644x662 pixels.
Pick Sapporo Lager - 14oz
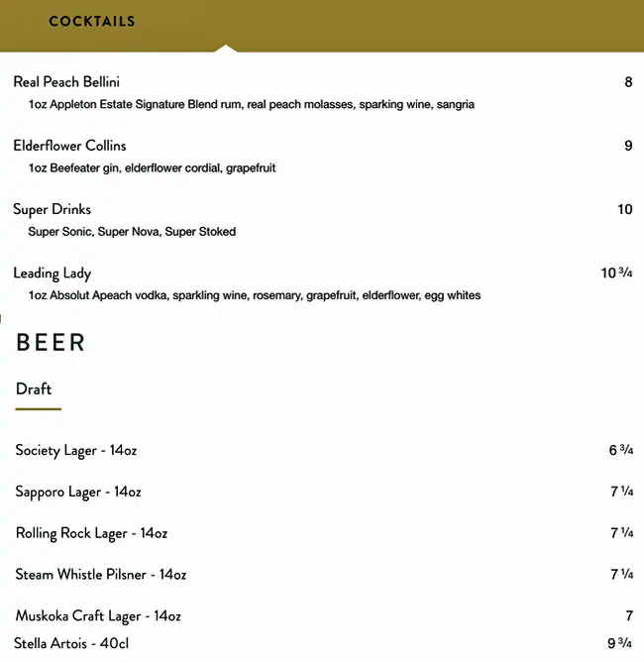point(78,492)
